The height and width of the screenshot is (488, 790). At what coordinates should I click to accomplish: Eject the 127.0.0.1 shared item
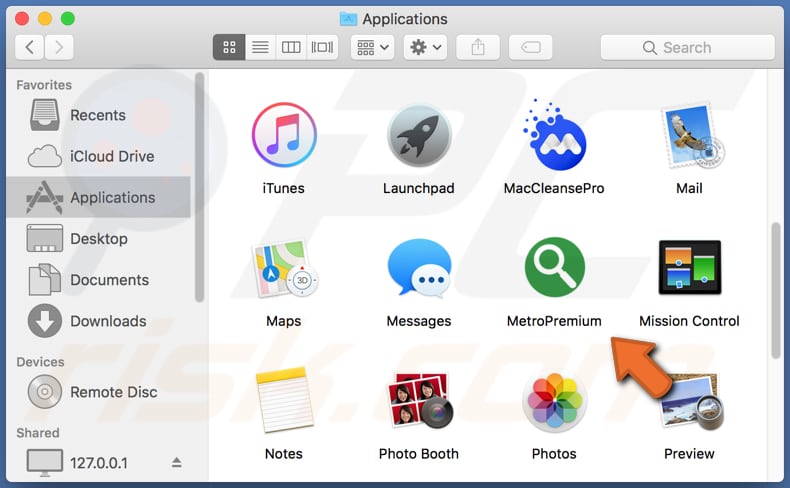[176, 462]
